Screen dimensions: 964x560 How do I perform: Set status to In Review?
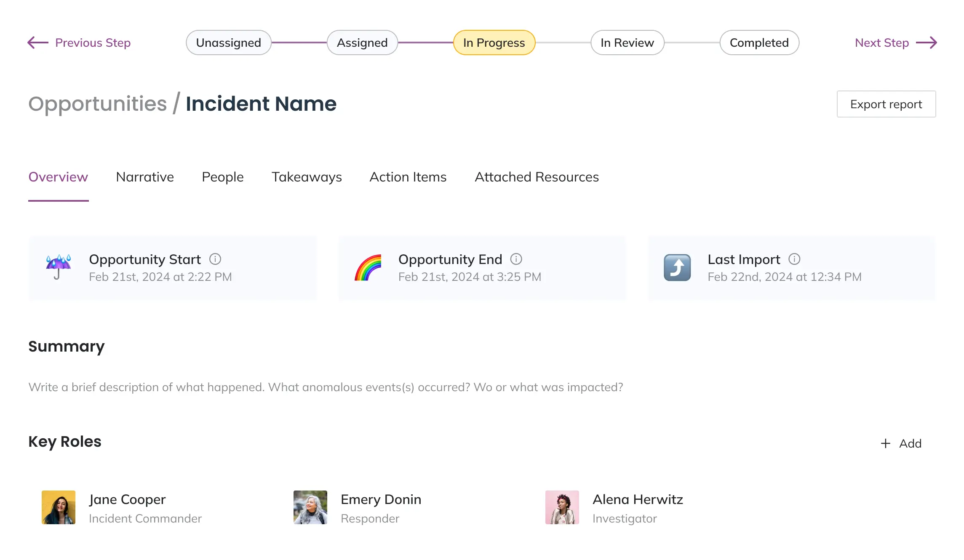[627, 43]
